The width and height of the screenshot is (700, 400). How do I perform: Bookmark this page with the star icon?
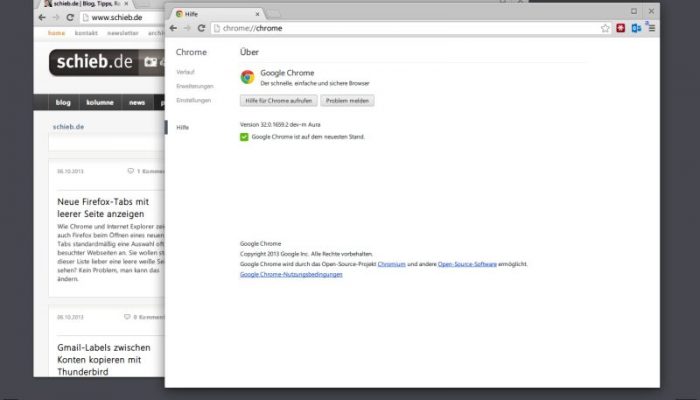click(605, 28)
